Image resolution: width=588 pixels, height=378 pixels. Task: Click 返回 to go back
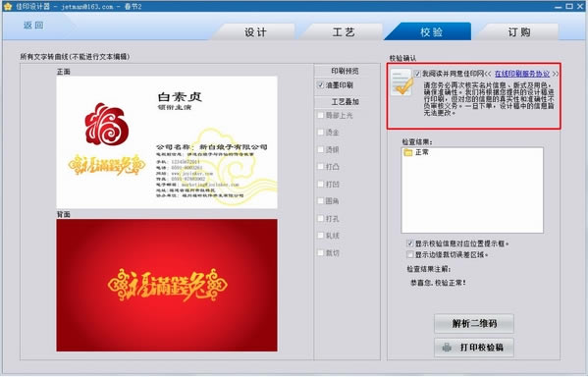tap(33, 26)
